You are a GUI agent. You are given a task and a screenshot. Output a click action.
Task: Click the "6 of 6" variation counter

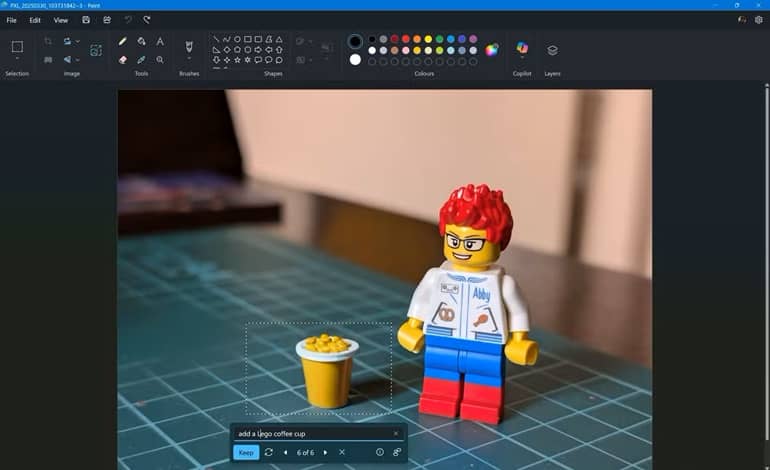[x=305, y=452]
